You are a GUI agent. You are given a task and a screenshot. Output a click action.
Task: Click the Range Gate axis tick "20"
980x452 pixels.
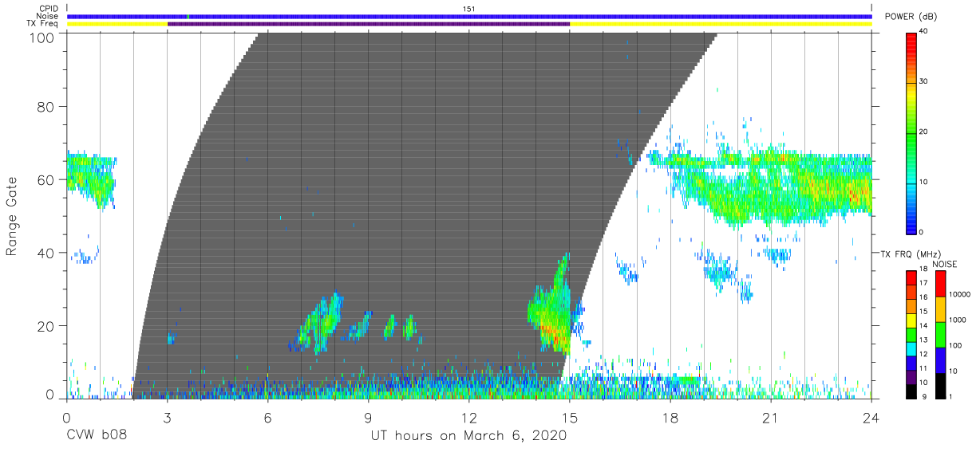click(x=46, y=325)
